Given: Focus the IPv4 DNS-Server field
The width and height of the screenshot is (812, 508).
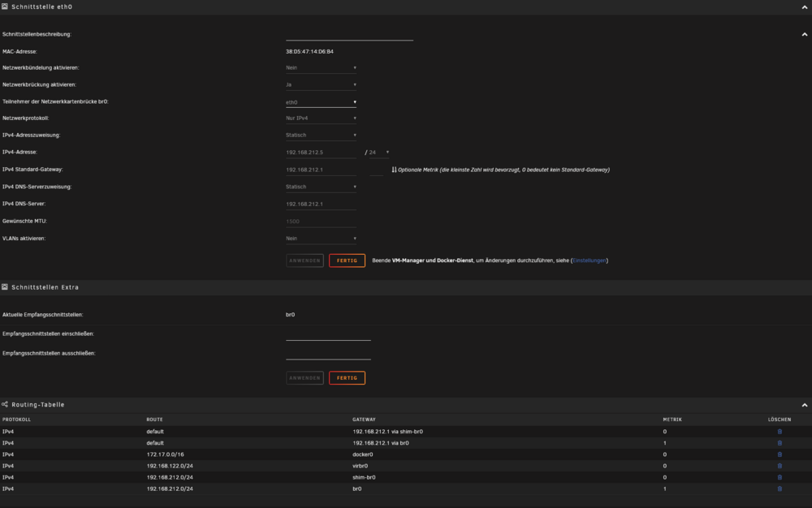Looking at the screenshot, I should coord(321,204).
